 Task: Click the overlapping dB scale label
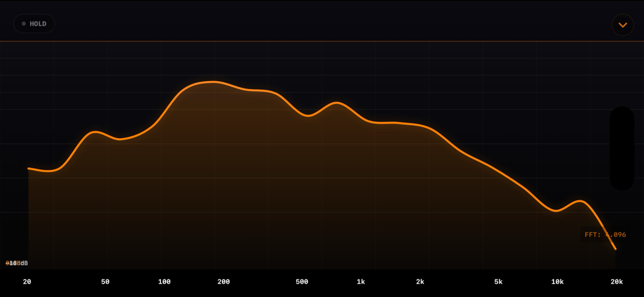tap(17, 263)
